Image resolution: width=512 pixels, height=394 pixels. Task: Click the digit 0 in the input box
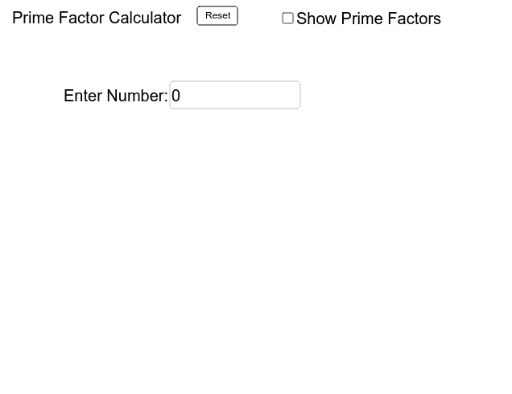point(176,96)
